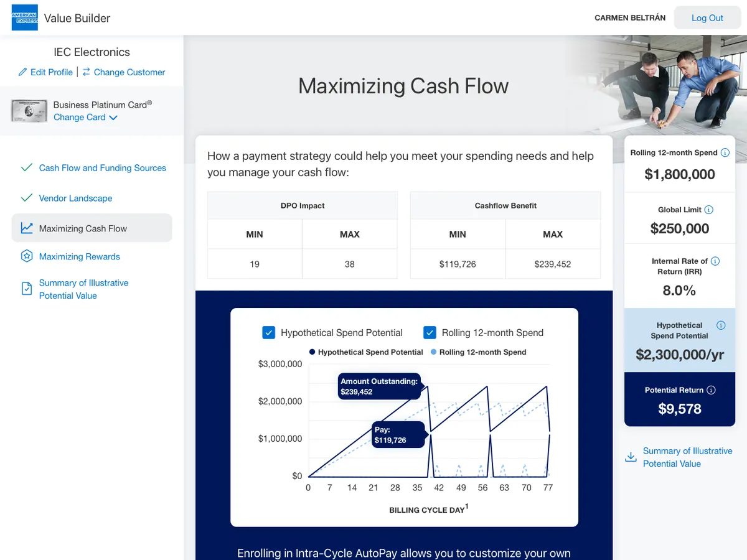Click the $1,800,000 rolling spend value
This screenshot has width=747, height=560.
click(680, 174)
